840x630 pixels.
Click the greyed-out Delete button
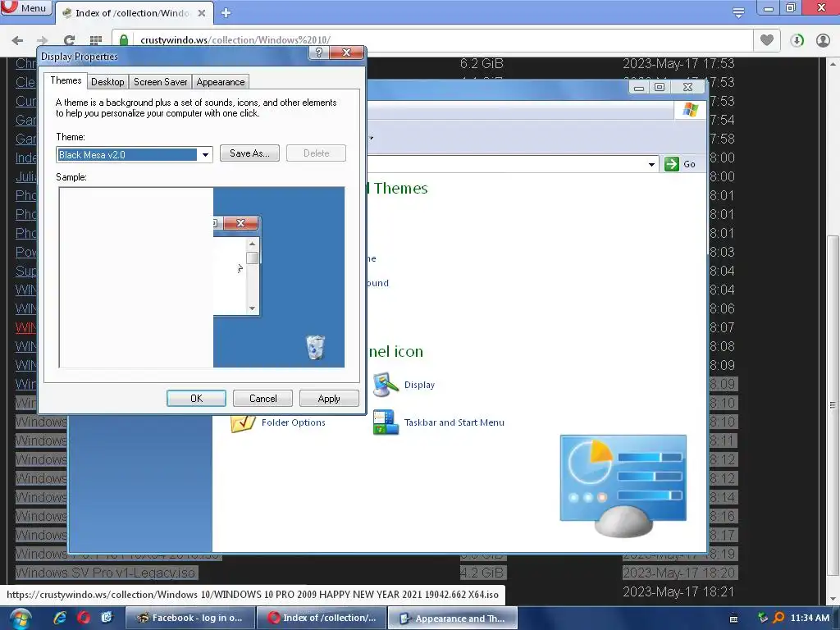(316, 153)
